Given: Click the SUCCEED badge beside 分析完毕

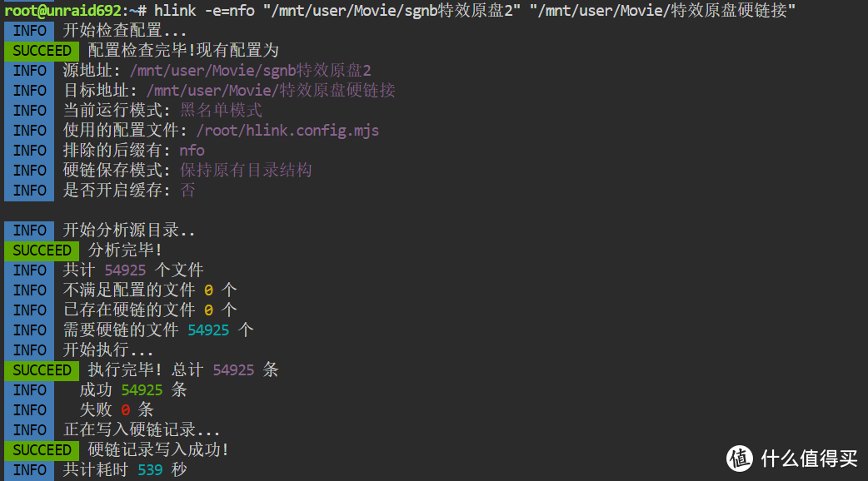Looking at the screenshot, I should (42, 250).
